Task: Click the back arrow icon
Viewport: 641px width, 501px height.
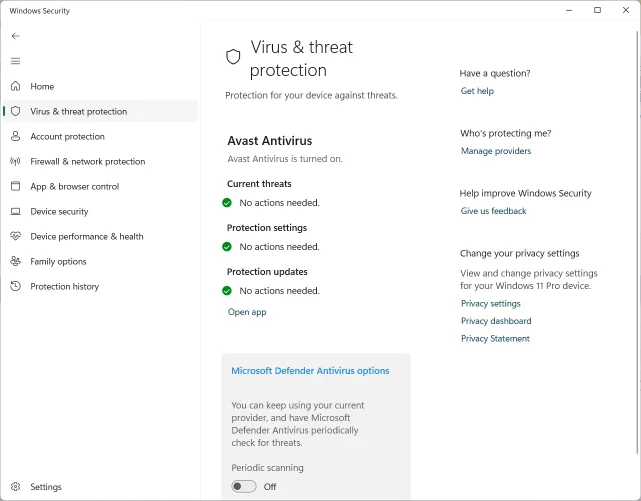Action: click(16, 36)
